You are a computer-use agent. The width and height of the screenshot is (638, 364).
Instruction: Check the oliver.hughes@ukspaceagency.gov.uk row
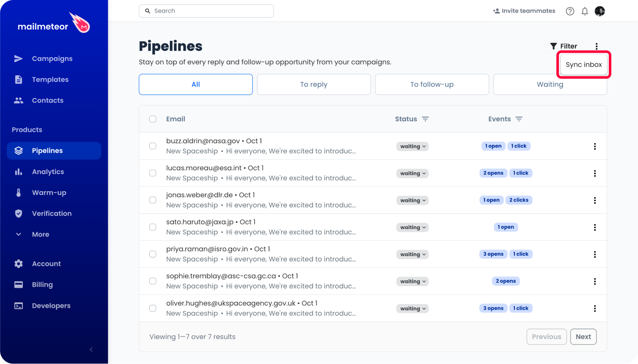click(153, 308)
